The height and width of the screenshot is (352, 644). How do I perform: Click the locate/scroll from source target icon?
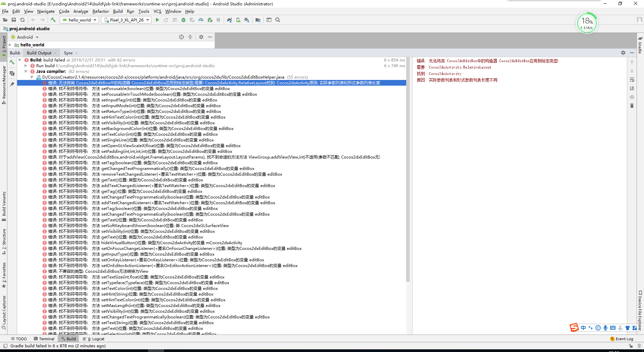181,37
